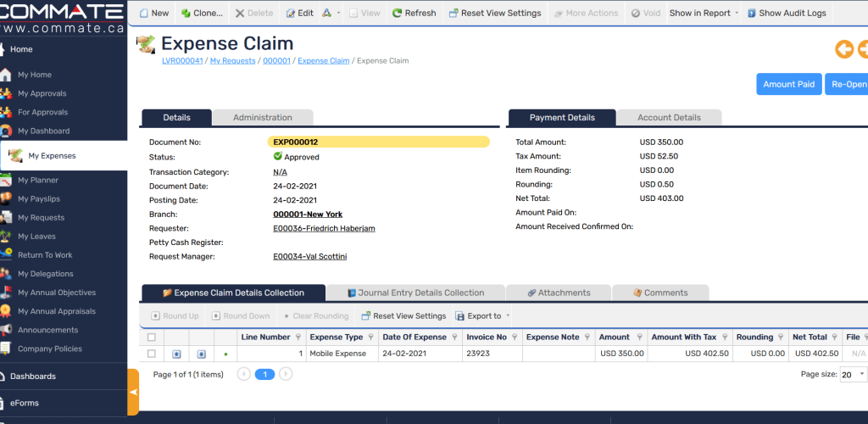Image resolution: width=868 pixels, height=424 pixels.
Task: Expand the Export to dropdown
Action: (508, 316)
